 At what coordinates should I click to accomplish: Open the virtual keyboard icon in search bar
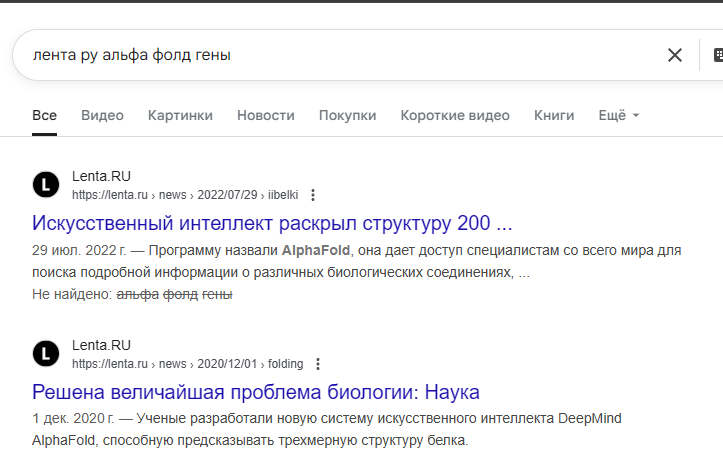pyautogui.click(x=718, y=55)
